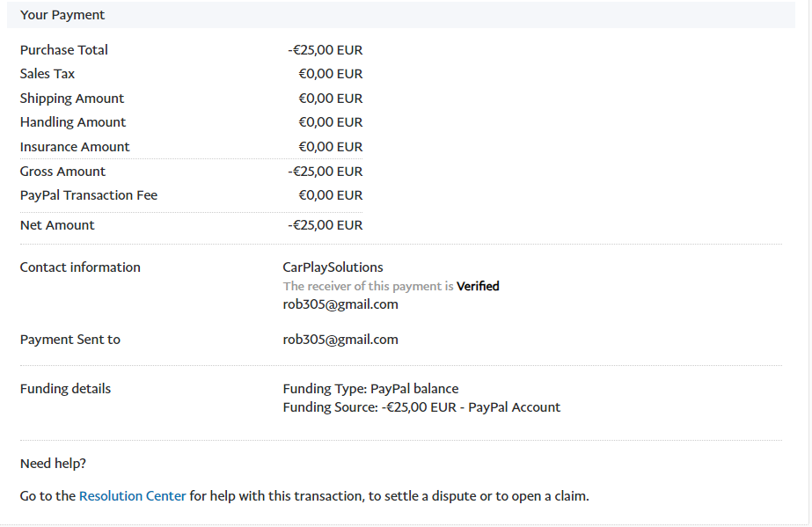Click the Payment Sent to email address
The width and height of the screenshot is (812, 527).
click(340, 340)
